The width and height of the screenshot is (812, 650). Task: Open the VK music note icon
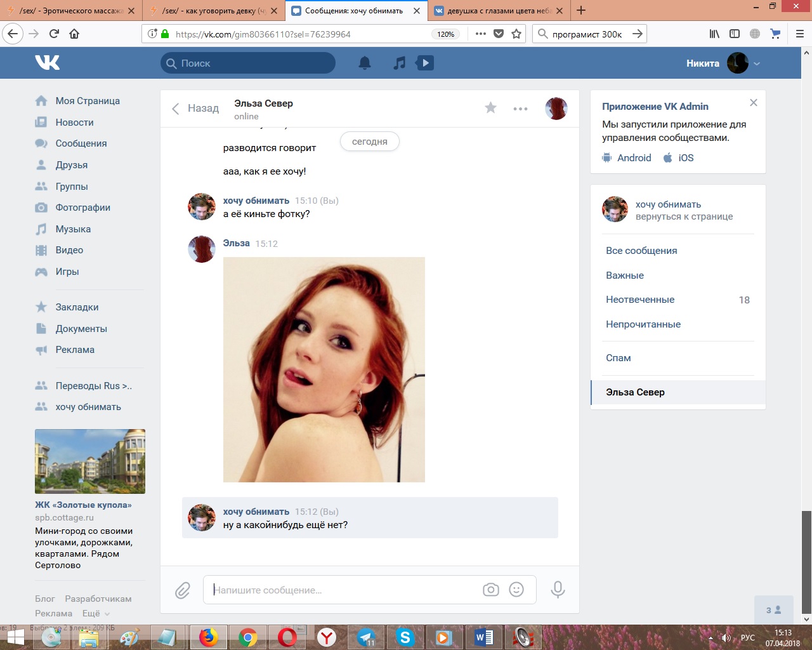click(x=399, y=63)
